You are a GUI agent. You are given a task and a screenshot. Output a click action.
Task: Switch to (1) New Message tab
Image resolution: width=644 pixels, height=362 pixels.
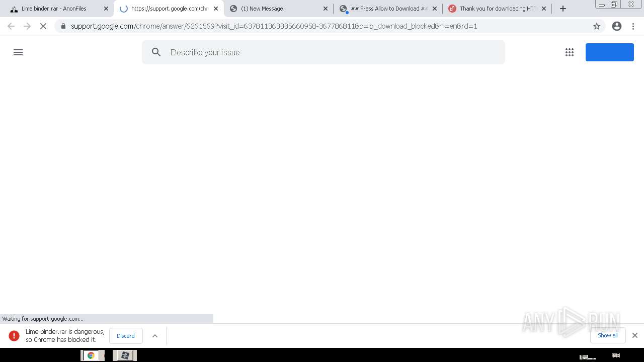pyautogui.click(x=278, y=9)
